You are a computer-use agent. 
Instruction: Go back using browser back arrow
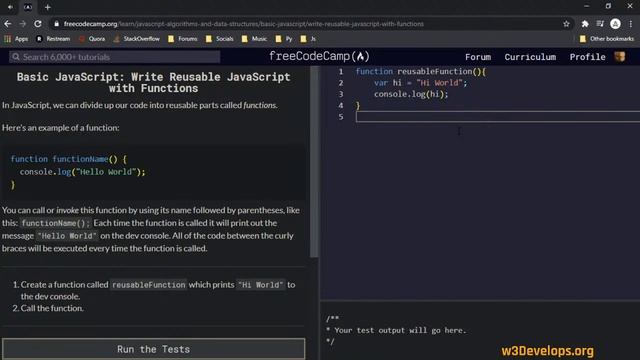click(7, 24)
